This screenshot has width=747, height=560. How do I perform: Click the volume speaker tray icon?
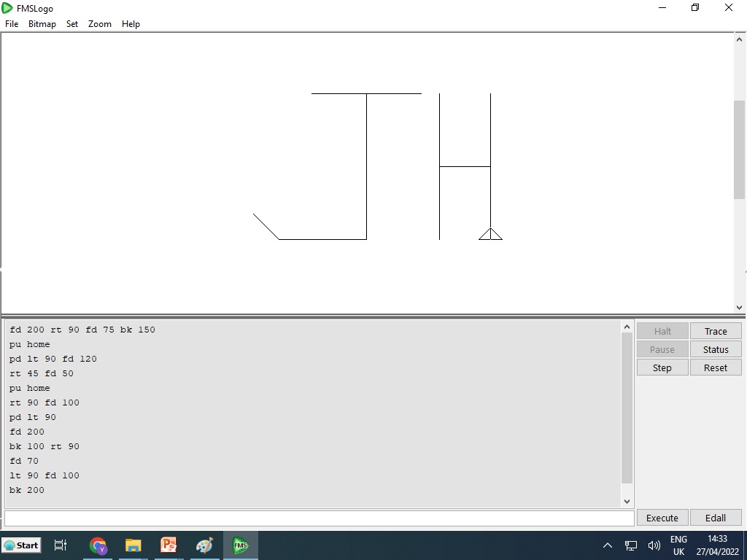(654, 545)
